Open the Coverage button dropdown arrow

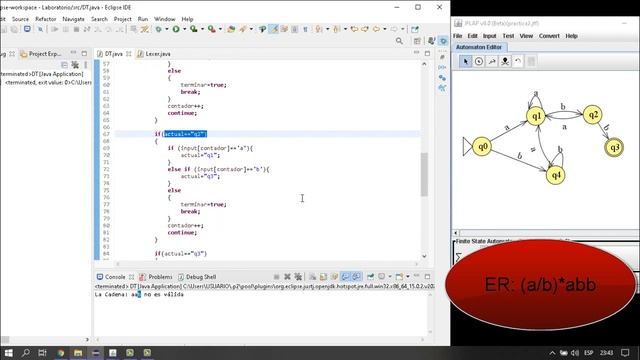pyautogui.click(x=202, y=29)
